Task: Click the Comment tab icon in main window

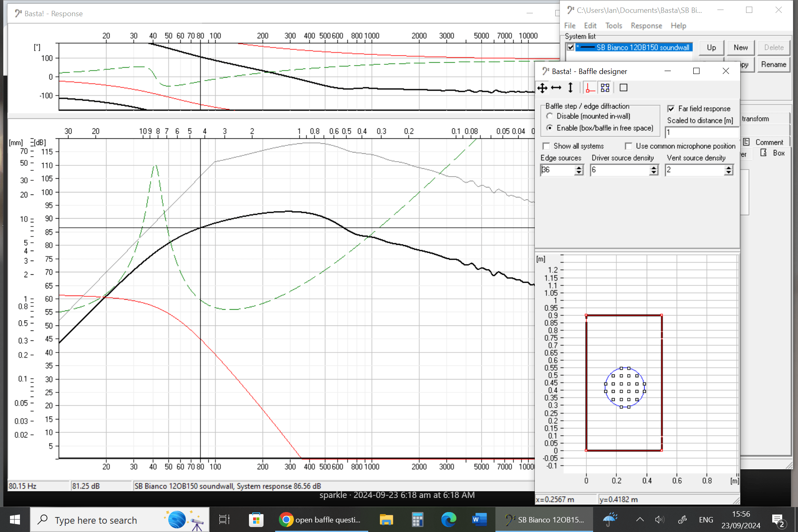Action: 746,142
